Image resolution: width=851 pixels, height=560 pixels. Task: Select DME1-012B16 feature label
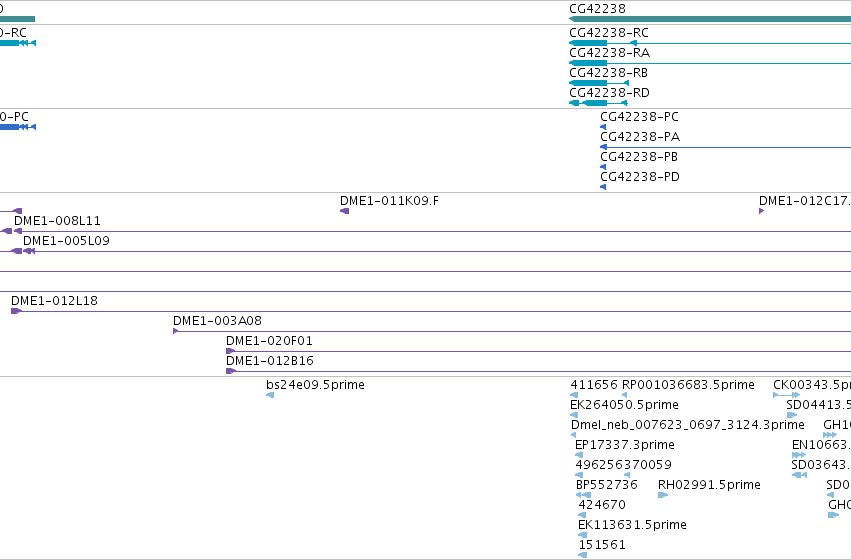[x=270, y=361]
